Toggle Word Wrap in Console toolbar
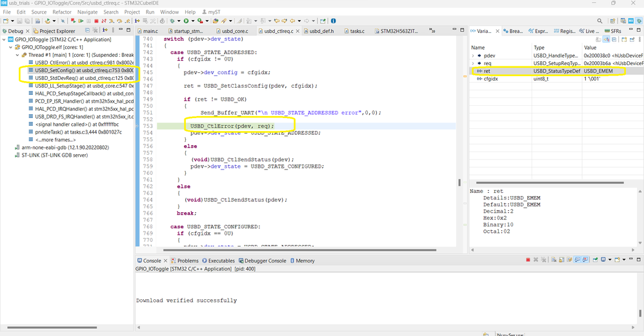 pyautogui.click(x=569, y=260)
